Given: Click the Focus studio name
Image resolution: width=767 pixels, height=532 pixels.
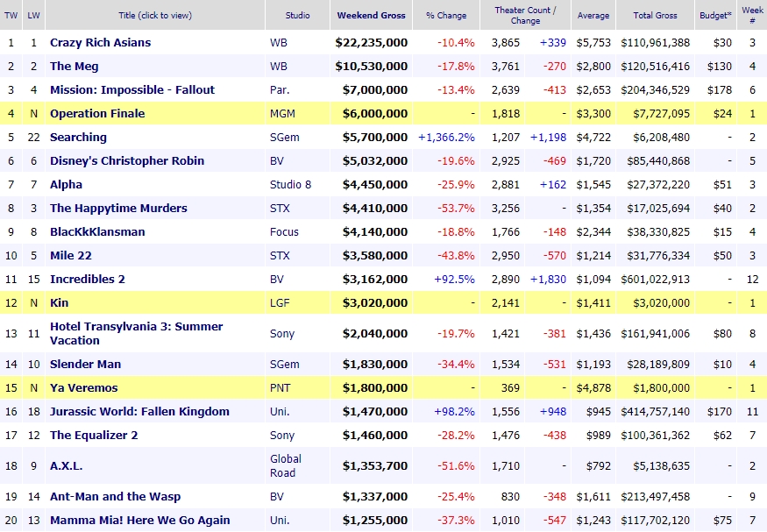Looking at the screenshot, I should (284, 231).
